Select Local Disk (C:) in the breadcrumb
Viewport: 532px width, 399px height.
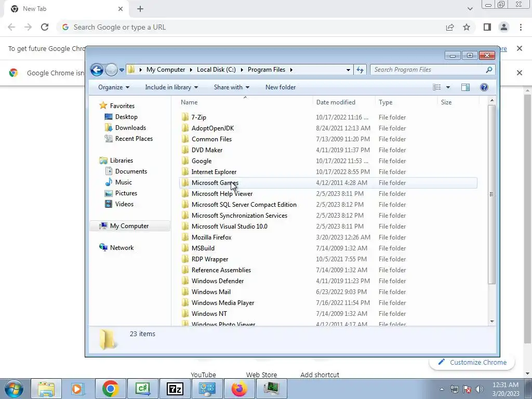[216, 70]
